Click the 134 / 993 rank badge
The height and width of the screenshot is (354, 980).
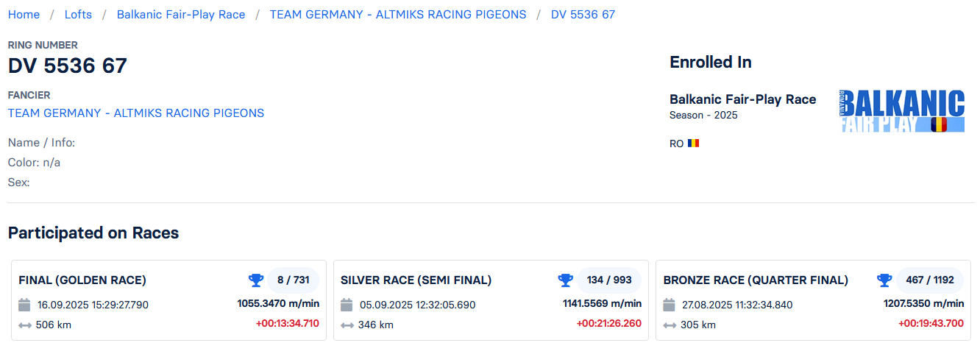point(609,280)
